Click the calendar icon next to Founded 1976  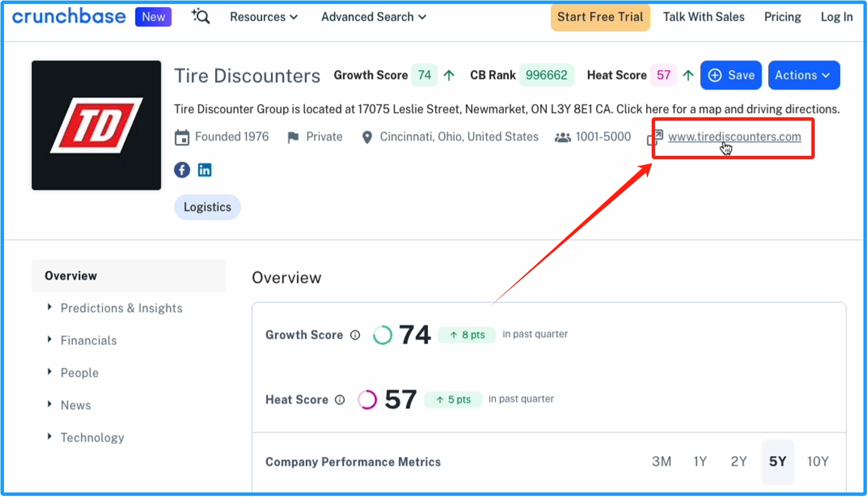182,138
